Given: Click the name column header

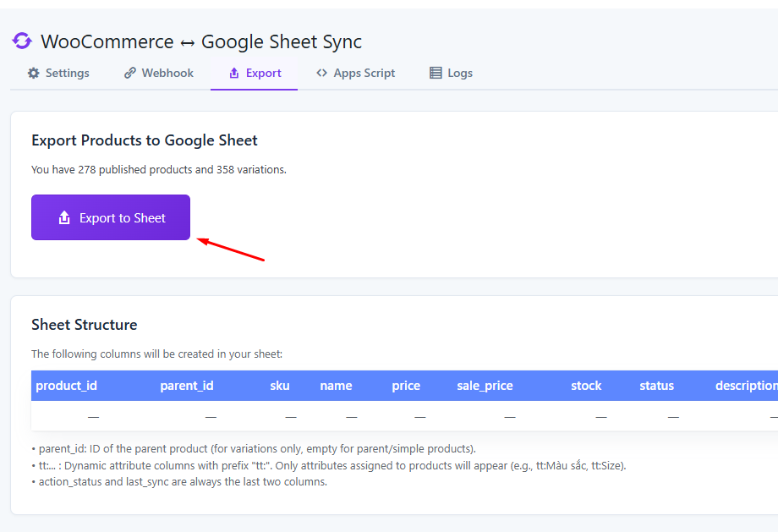Looking at the screenshot, I should (336, 386).
